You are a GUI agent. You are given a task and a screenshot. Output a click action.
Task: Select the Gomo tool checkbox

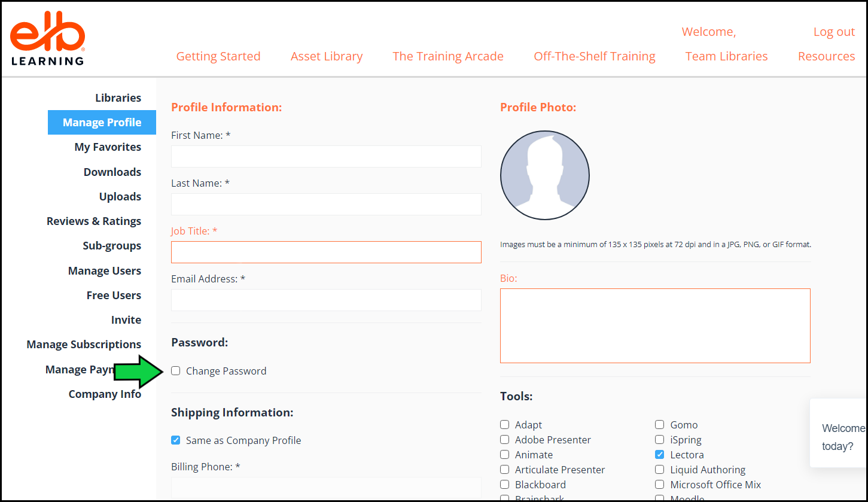pyautogui.click(x=659, y=425)
